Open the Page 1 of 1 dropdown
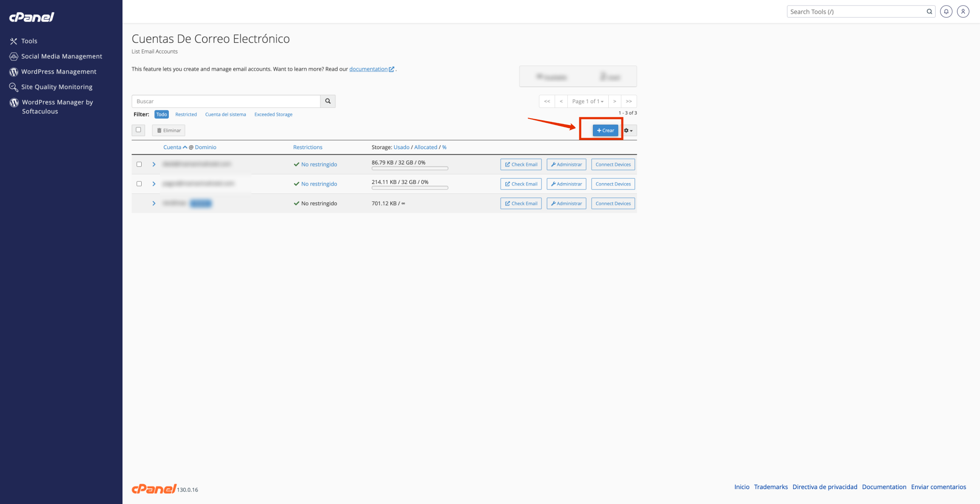 pyautogui.click(x=587, y=101)
